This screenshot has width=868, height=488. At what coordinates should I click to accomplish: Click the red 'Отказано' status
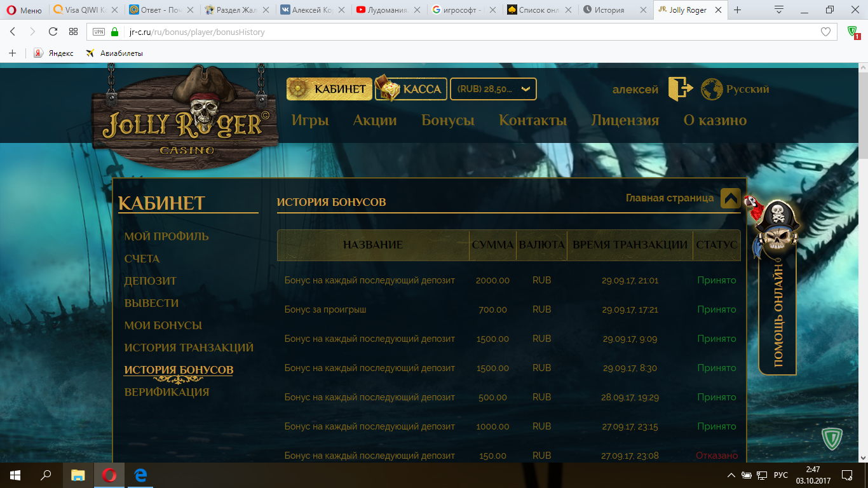[717, 456]
